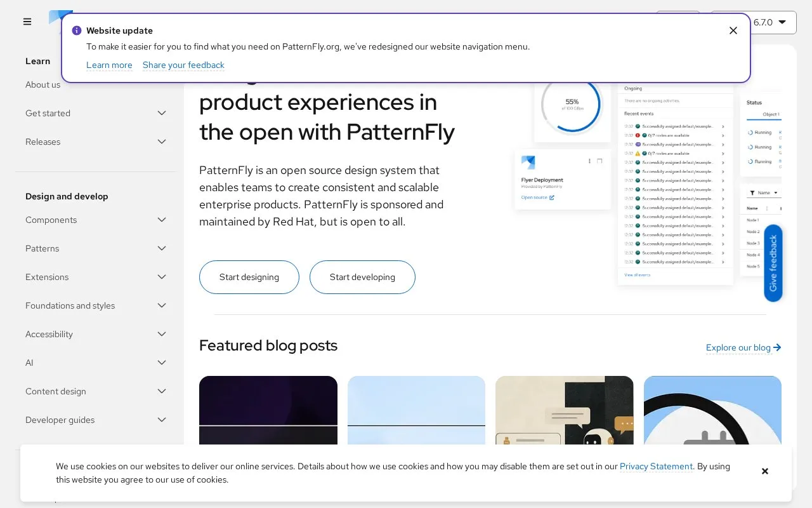Open the chatbot illustration blog post
Screen dimensions: 812x508
pos(565,410)
